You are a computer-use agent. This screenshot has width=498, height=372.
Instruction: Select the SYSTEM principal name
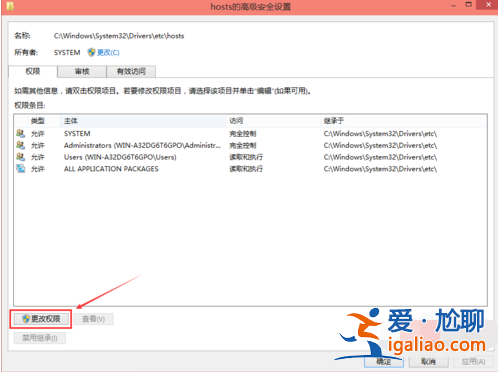(x=77, y=134)
